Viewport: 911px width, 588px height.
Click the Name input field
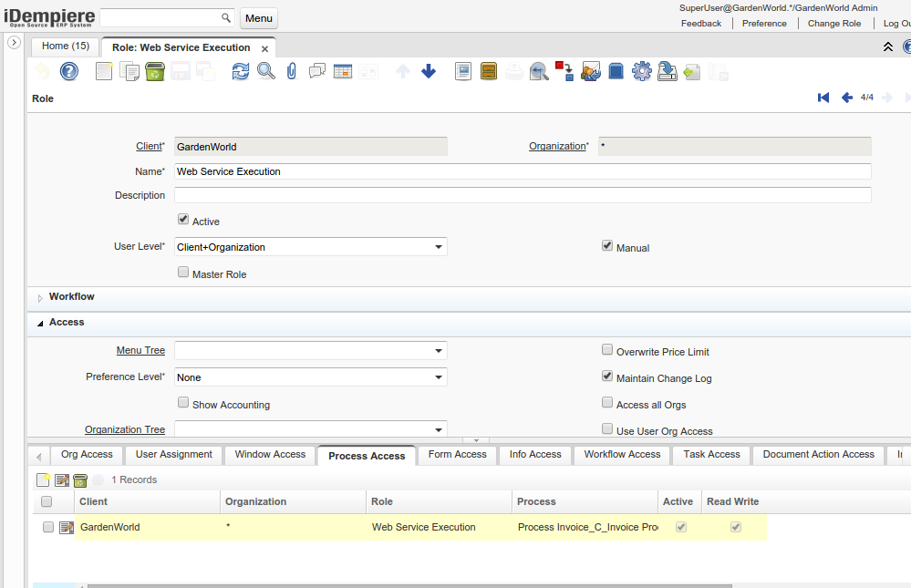click(522, 171)
